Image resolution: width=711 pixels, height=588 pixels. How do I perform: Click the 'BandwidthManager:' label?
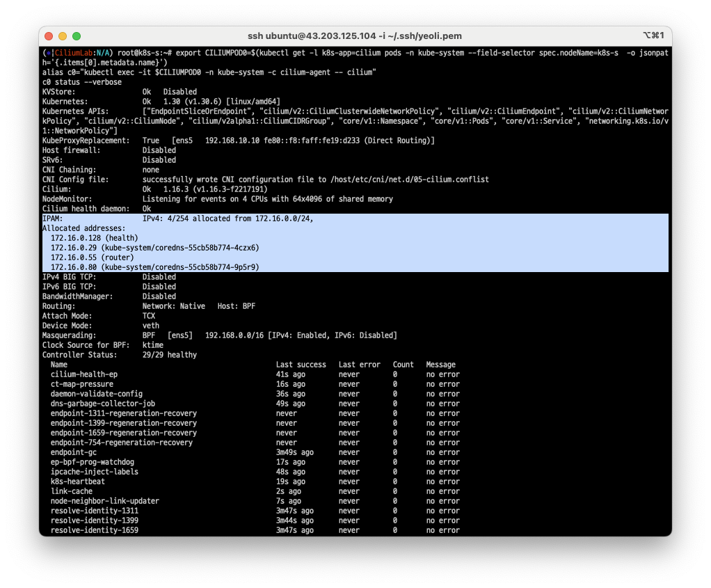point(77,296)
